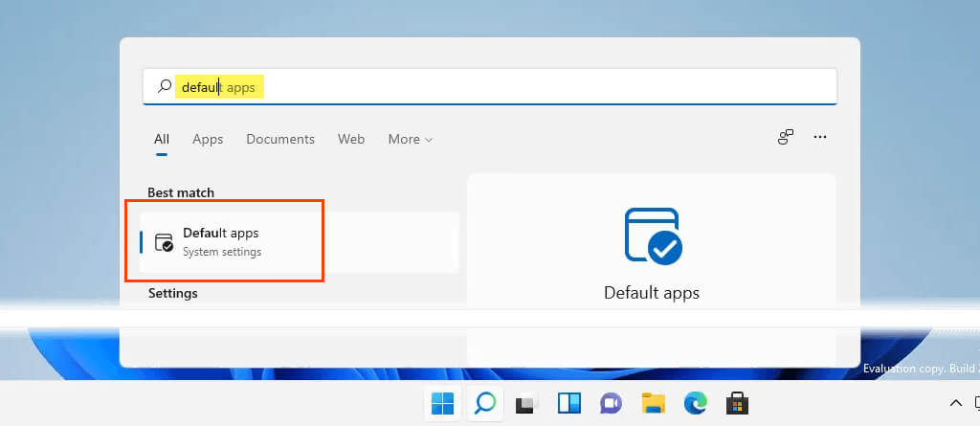The image size is (980, 426).
Task: Click the Best match heading
Action: click(x=181, y=192)
